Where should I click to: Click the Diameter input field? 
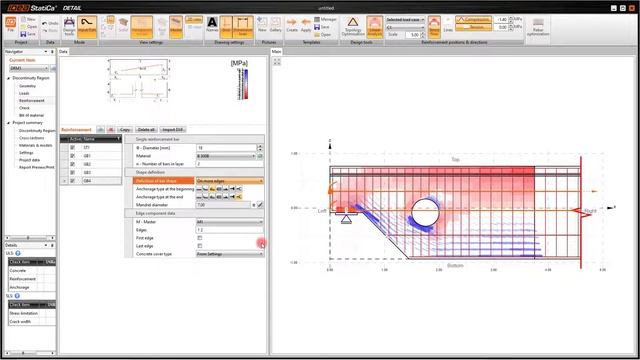click(227, 148)
